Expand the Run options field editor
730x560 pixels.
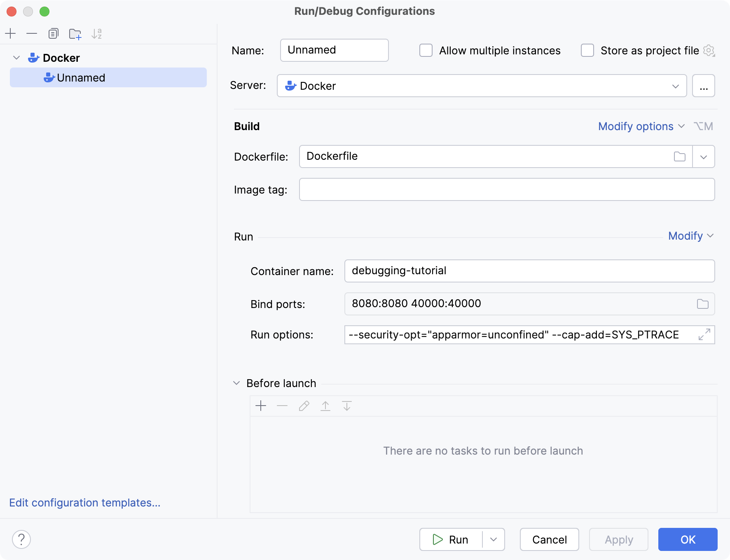click(x=705, y=334)
